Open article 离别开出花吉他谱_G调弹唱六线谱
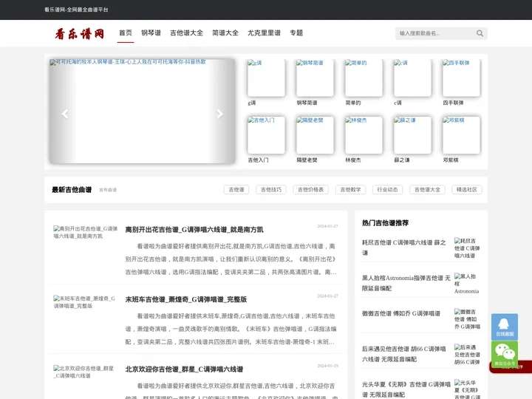Screen dimensions: 532x399 pos(194,230)
